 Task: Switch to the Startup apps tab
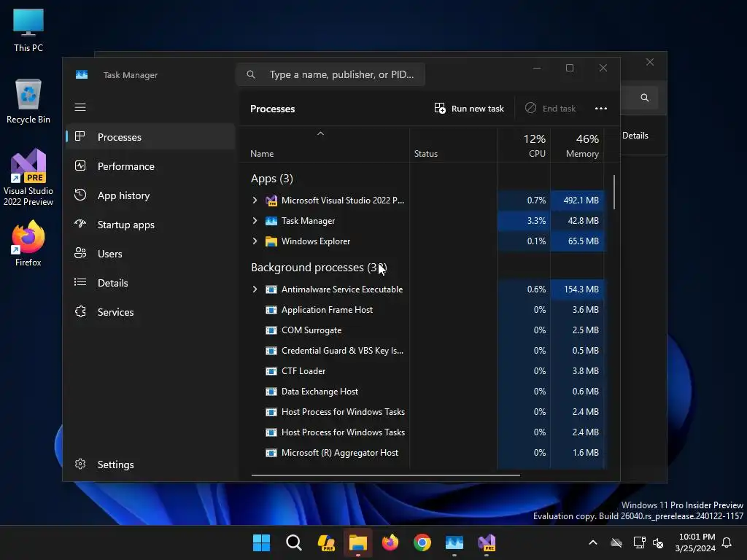coord(150,225)
